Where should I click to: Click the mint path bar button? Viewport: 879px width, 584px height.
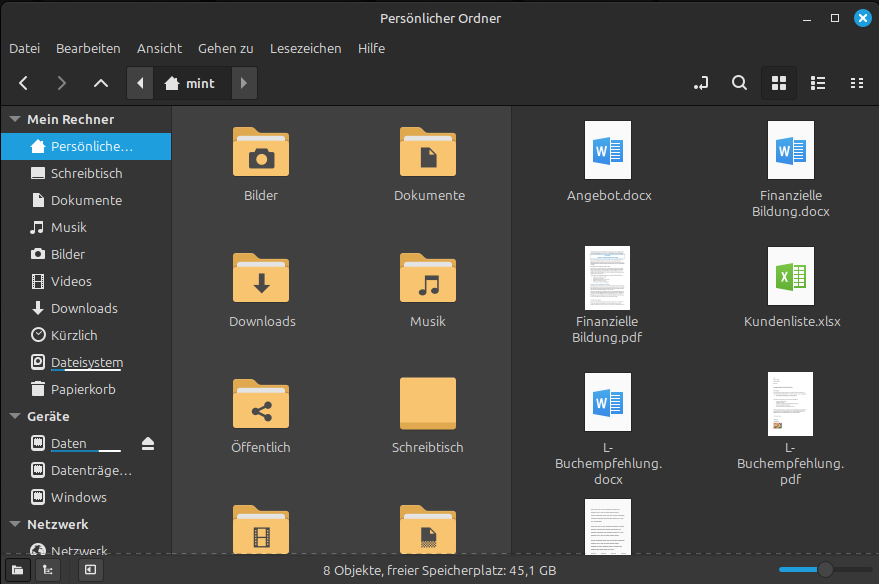pyautogui.click(x=191, y=83)
